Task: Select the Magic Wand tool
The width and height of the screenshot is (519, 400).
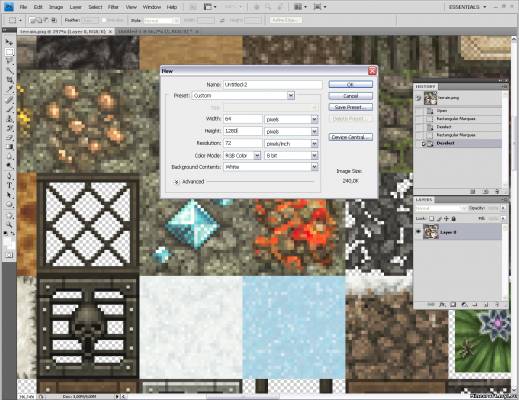Action: [9, 71]
